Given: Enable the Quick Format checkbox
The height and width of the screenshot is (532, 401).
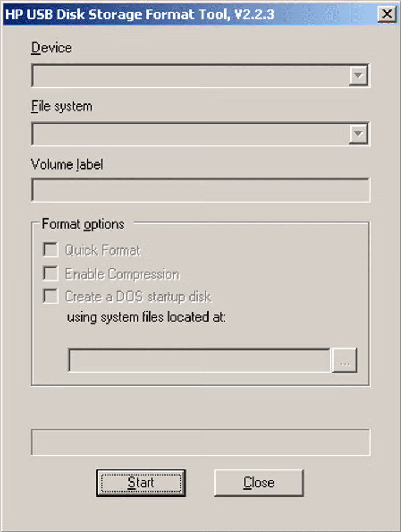Looking at the screenshot, I should 52,250.
